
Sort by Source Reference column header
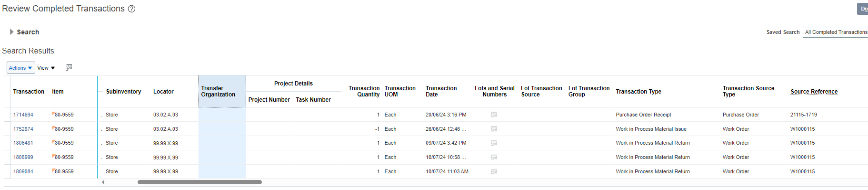click(x=814, y=92)
